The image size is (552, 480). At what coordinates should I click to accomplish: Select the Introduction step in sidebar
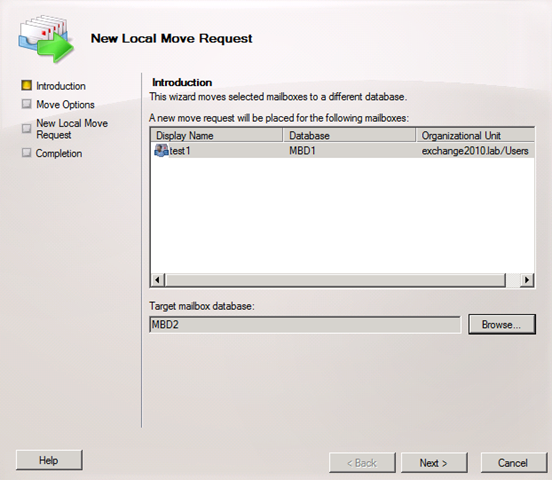point(61,86)
